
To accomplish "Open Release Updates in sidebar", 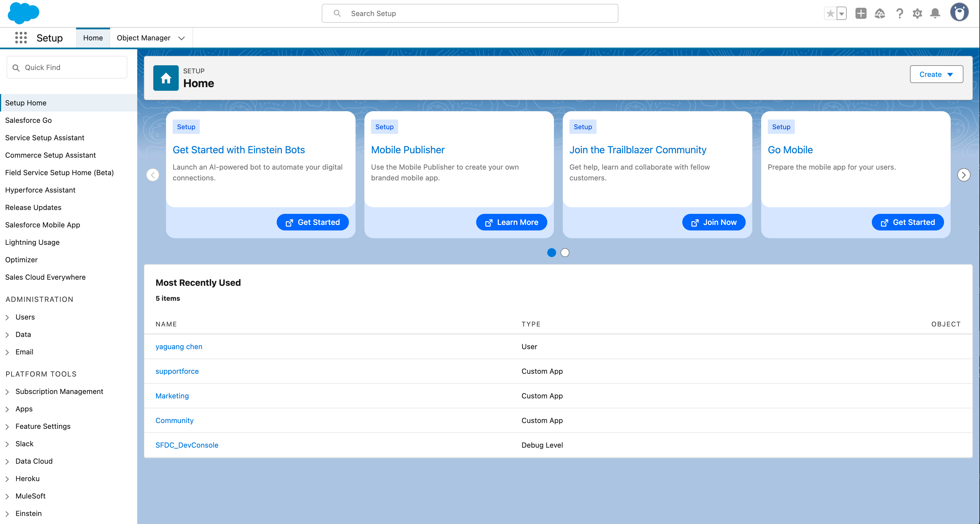I will coord(33,207).
